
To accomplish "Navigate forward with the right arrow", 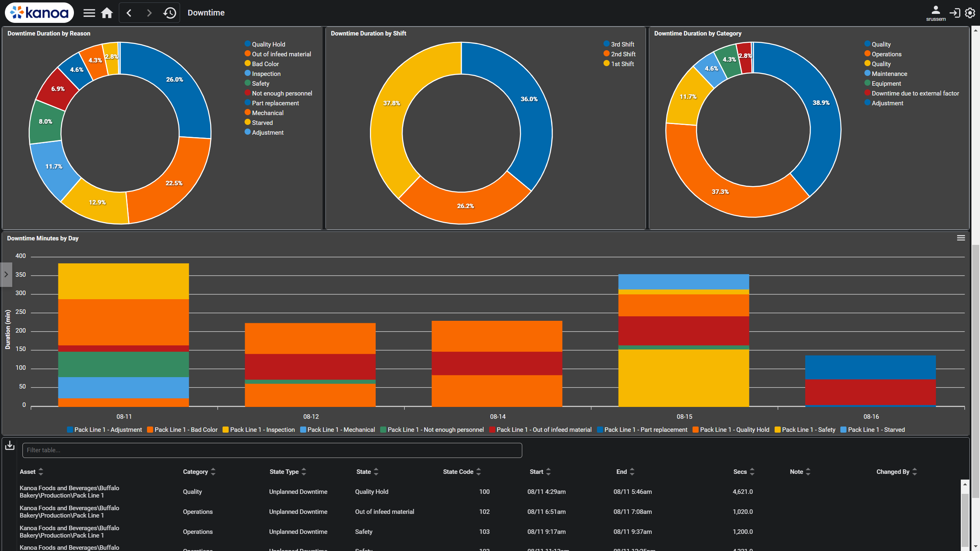I will tap(149, 13).
